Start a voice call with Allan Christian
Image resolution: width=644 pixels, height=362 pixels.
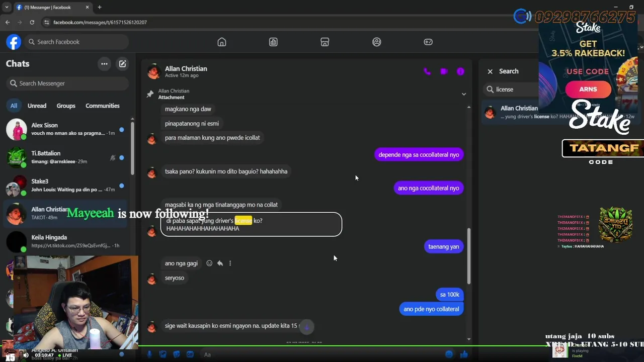click(x=427, y=71)
